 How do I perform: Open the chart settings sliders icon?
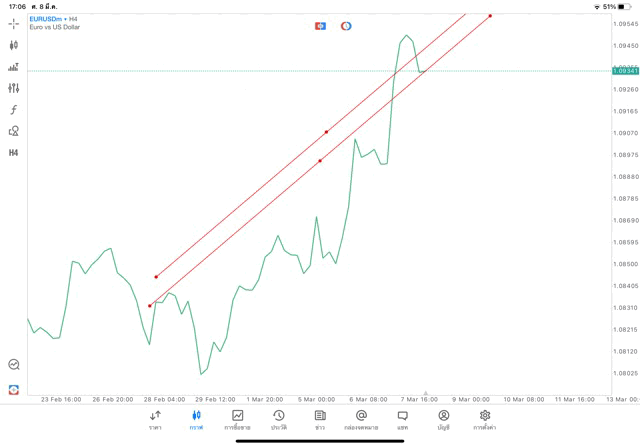(x=13, y=88)
